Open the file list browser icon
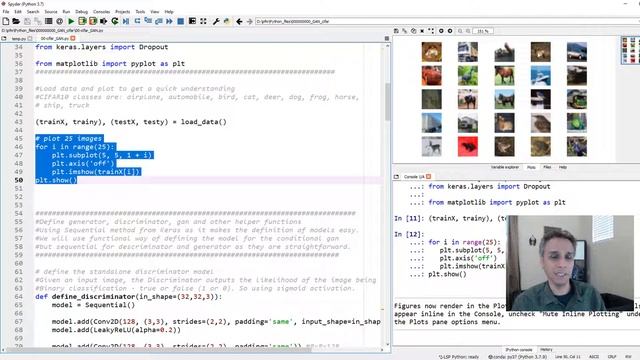The height and width of the screenshot is (360, 640). pyautogui.click(x=49, y=21)
